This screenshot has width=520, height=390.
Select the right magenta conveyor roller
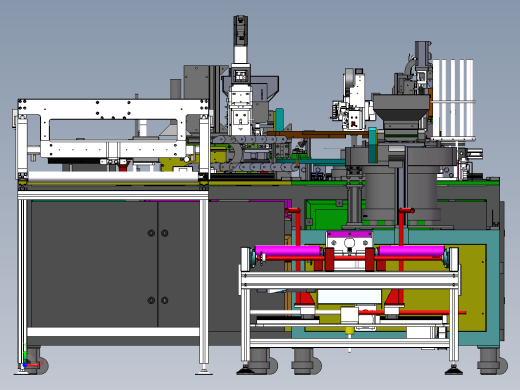tap(411, 251)
